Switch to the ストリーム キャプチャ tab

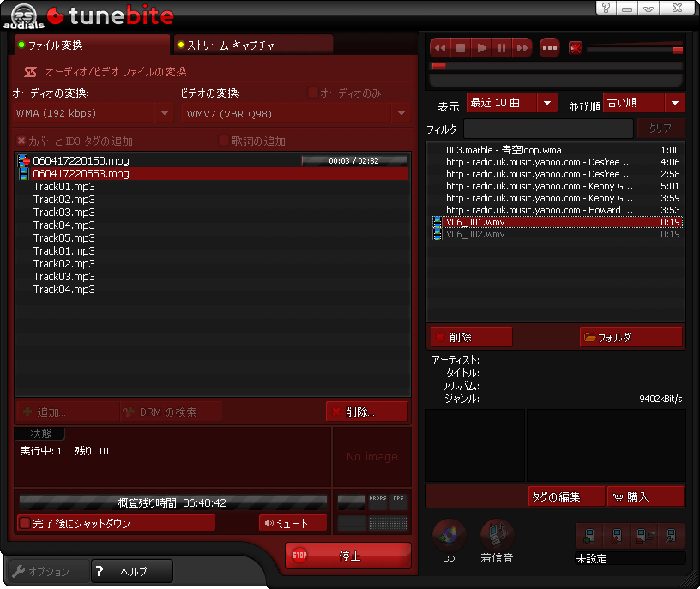tap(254, 45)
